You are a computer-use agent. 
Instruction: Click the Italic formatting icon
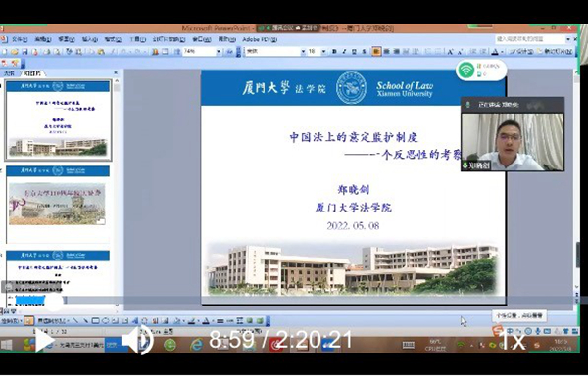click(344, 52)
